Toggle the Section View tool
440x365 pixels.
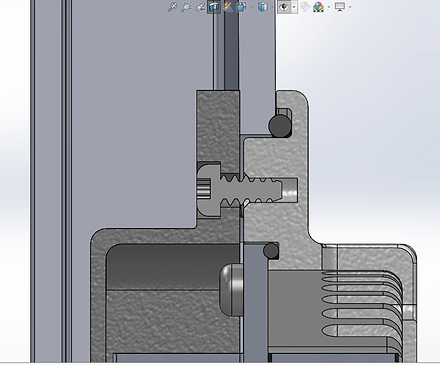pos(214,7)
